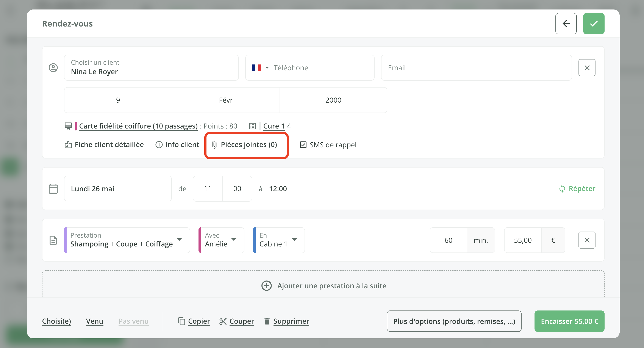
Task: Set the appointment status to Choisi(e)
Action: pos(56,321)
